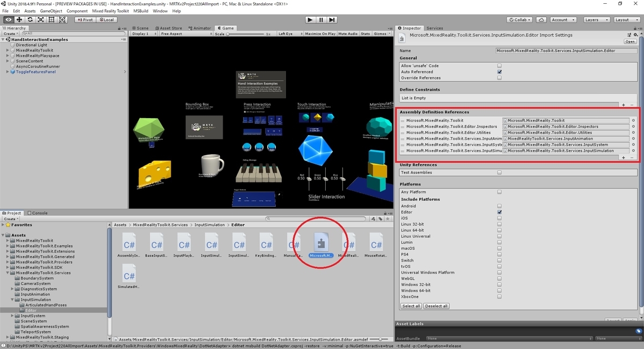
Task: Select the Rotate tool
Action: tap(30, 19)
